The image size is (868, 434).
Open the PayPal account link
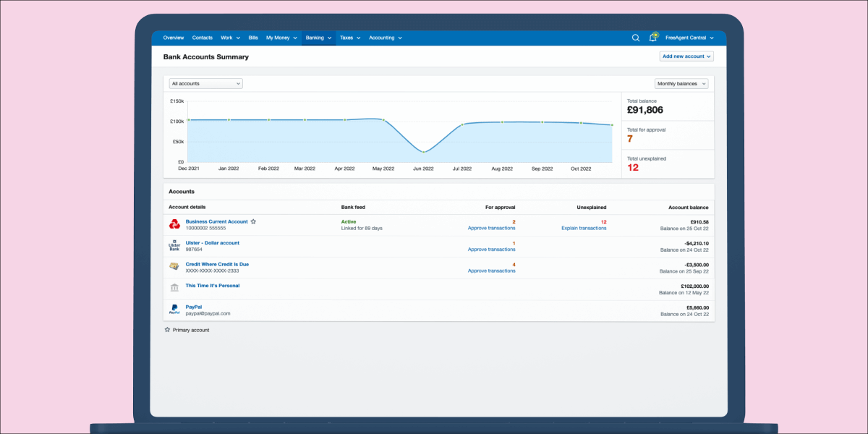coord(194,307)
